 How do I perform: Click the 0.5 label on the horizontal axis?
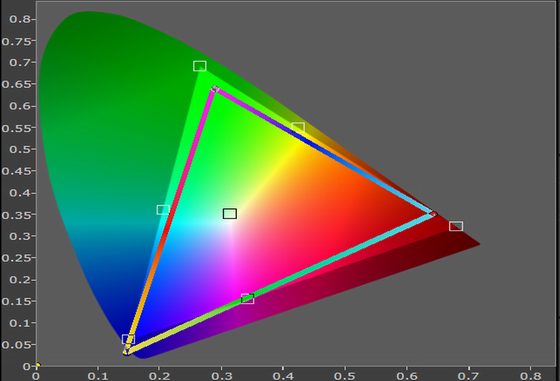(x=345, y=376)
